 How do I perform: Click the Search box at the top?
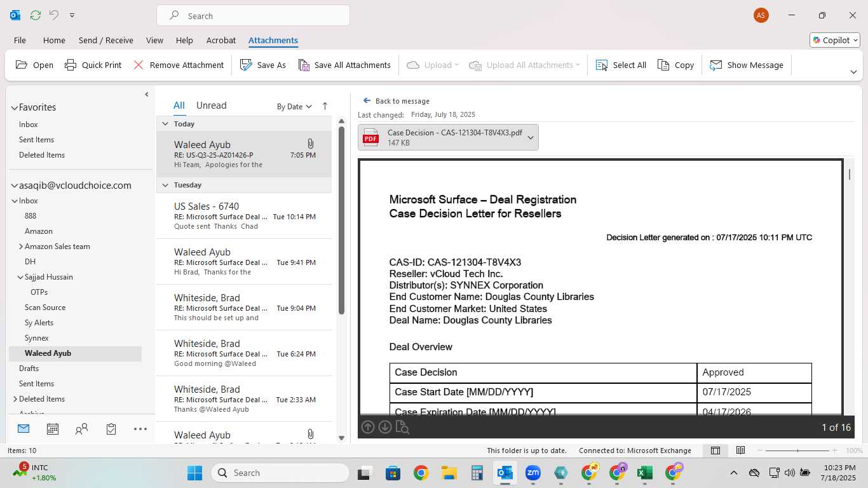[253, 16]
